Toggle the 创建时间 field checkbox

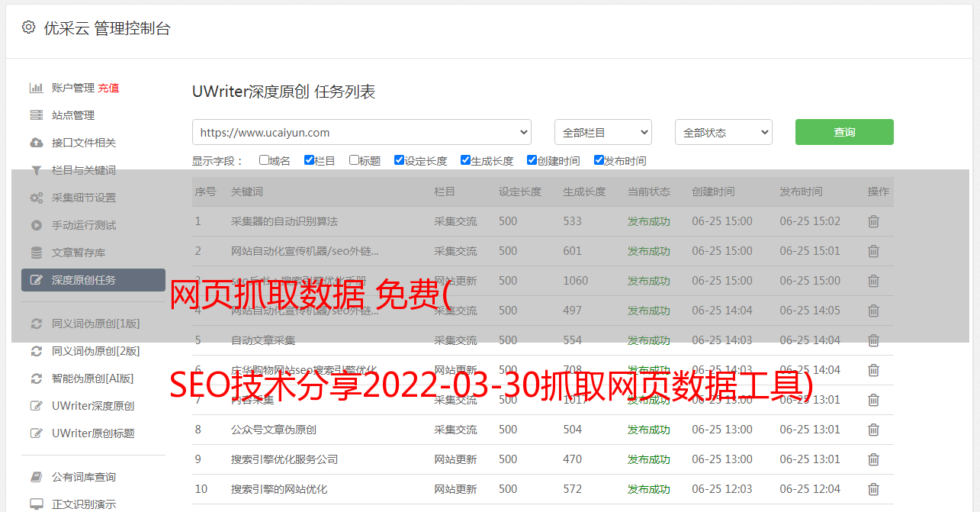532,160
